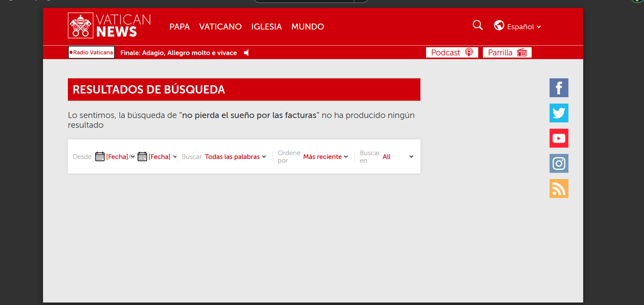The height and width of the screenshot is (305, 644).
Task: Open the YouTube channel icon
Action: [559, 138]
